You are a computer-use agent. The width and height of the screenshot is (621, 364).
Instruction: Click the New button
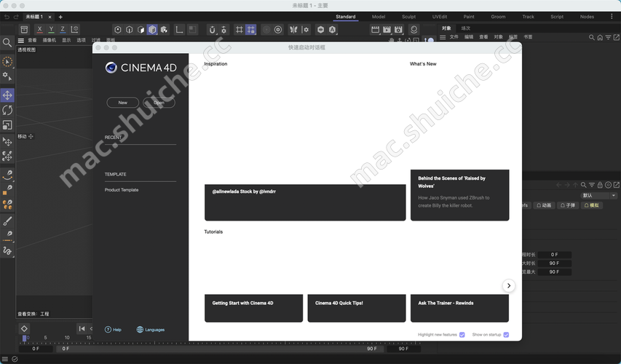tap(122, 103)
